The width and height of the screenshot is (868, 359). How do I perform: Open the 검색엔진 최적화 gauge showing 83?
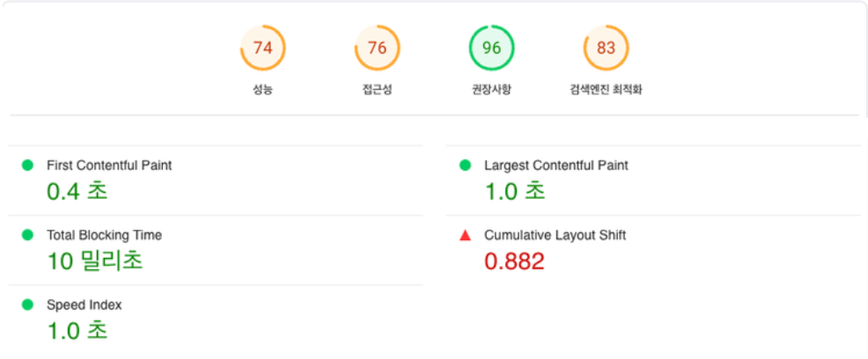click(607, 48)
